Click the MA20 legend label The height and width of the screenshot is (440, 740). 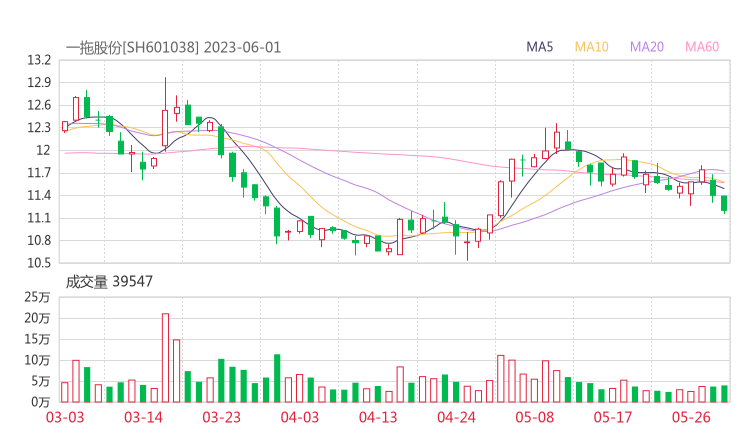coord(647,47)
